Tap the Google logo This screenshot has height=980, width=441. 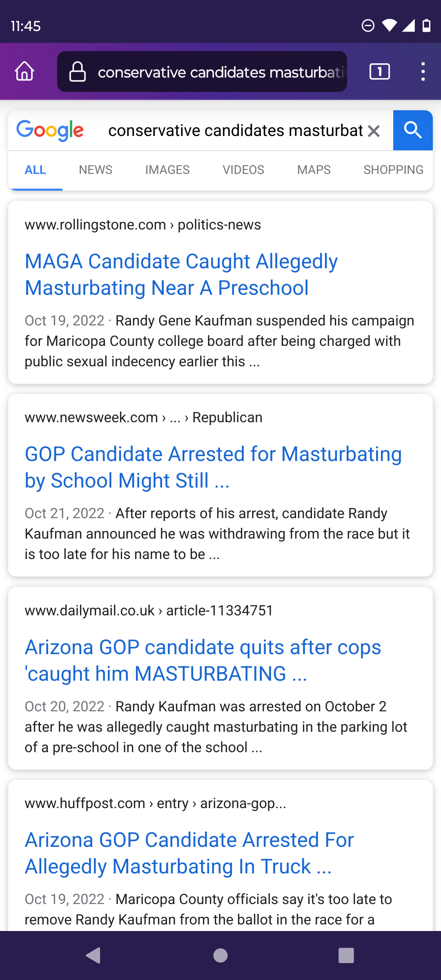(50, 131)
